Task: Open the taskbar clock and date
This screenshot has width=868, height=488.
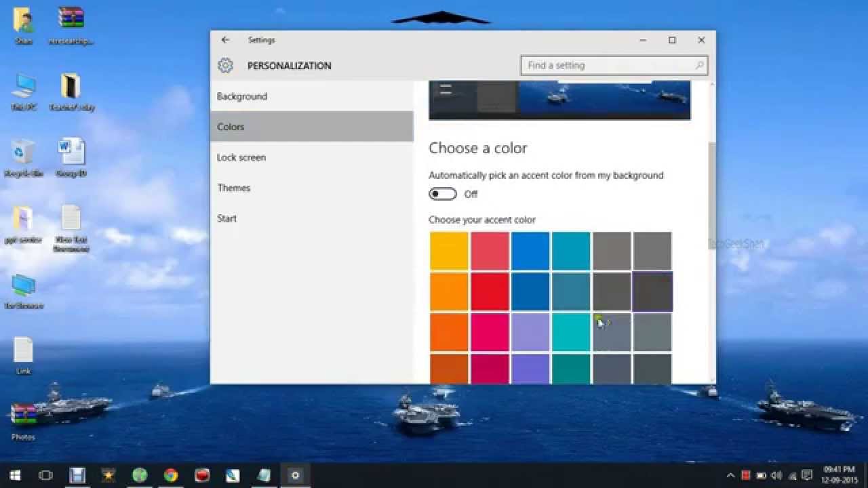Action: (x=840, y=475)
